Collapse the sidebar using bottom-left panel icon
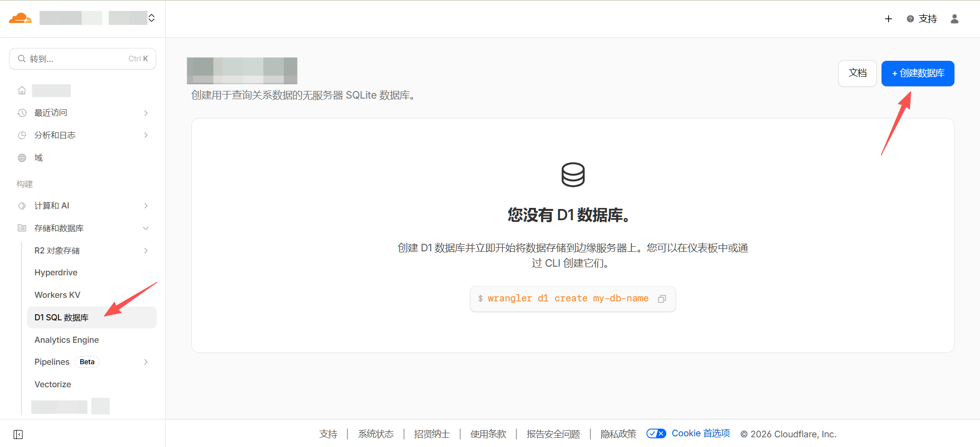The width and height of the screenshot is (980, 447). 18,434
